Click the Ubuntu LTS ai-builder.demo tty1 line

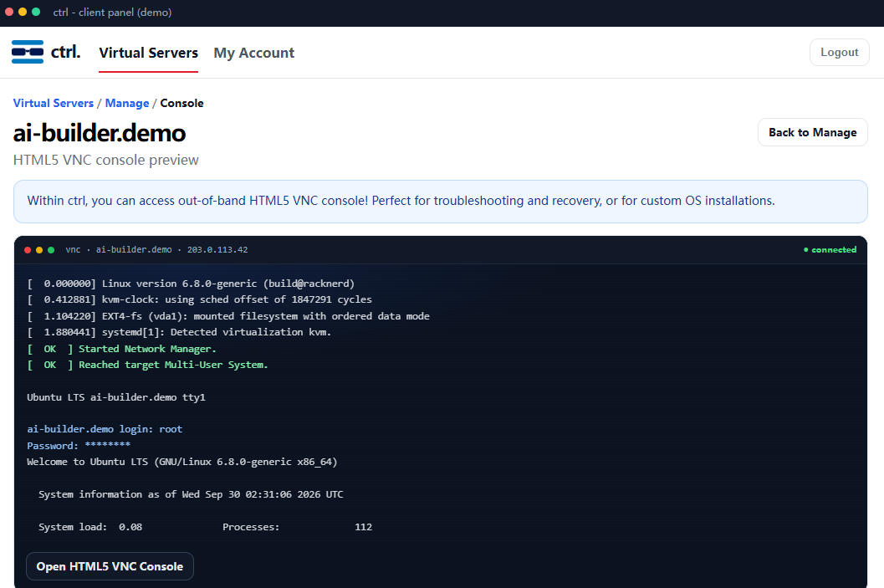pos(116,397)
